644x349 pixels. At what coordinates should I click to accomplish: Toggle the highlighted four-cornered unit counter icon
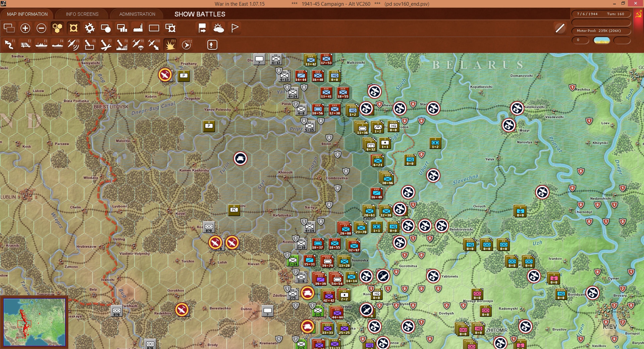(x=73, y=28)
